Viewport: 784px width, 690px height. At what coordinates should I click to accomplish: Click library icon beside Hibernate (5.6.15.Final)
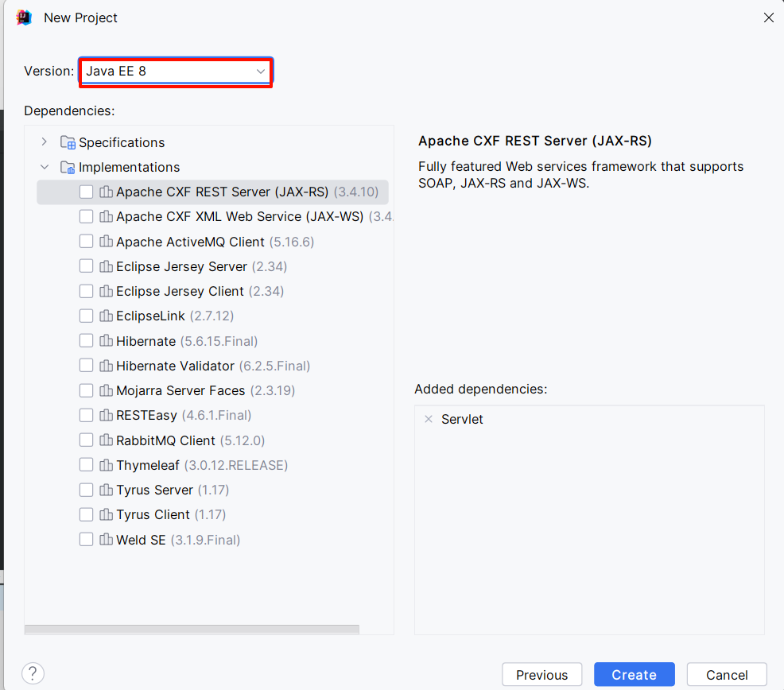click(106, 340)
